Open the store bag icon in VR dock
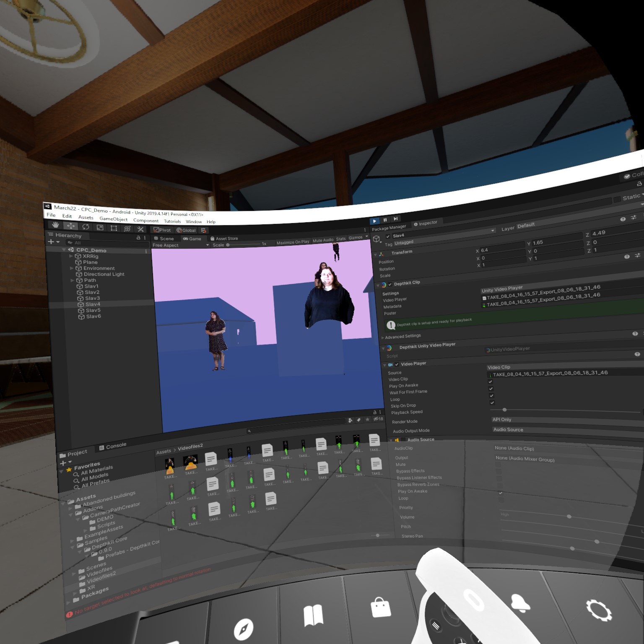This screenshot has height=644, width=644. (x=381, y=607)
